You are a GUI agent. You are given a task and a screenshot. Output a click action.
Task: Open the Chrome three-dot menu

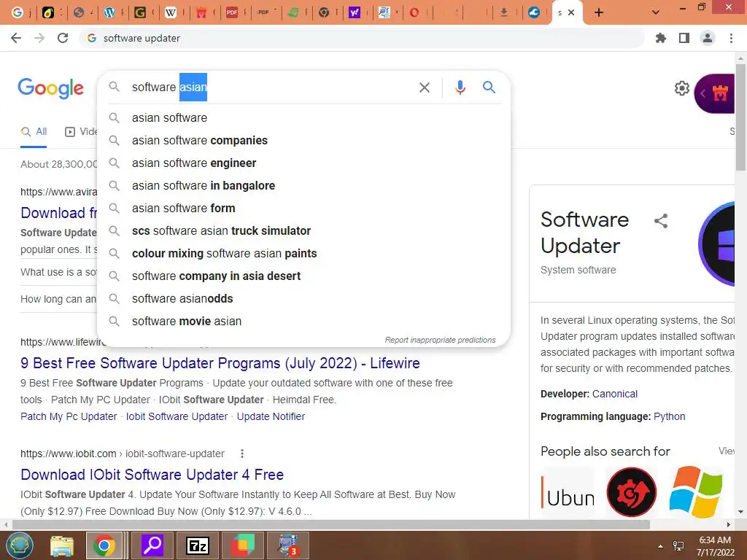(x=731, y=38)
